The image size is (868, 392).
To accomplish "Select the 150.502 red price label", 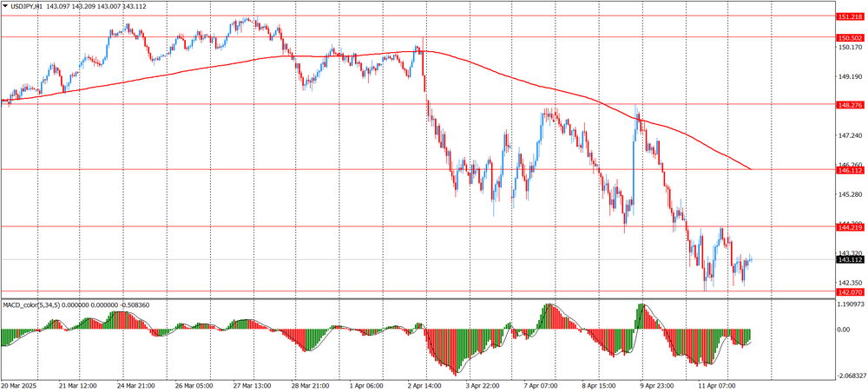I will (x=850, y=37).
